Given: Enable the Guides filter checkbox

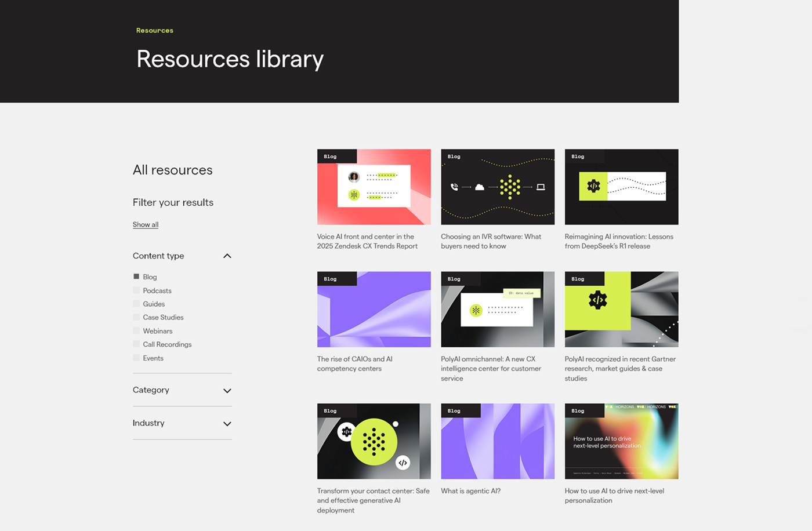Looking at the screenshot, I should click(x=136, y=304).
